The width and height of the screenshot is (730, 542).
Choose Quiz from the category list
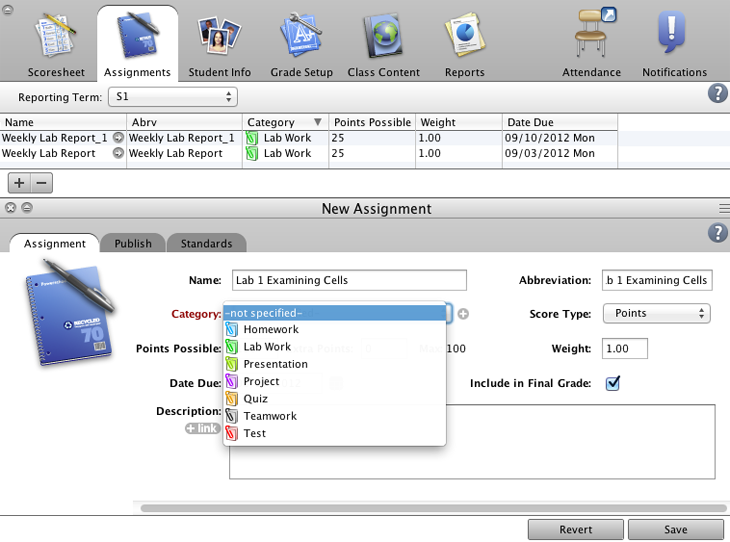tap(255, 399)
